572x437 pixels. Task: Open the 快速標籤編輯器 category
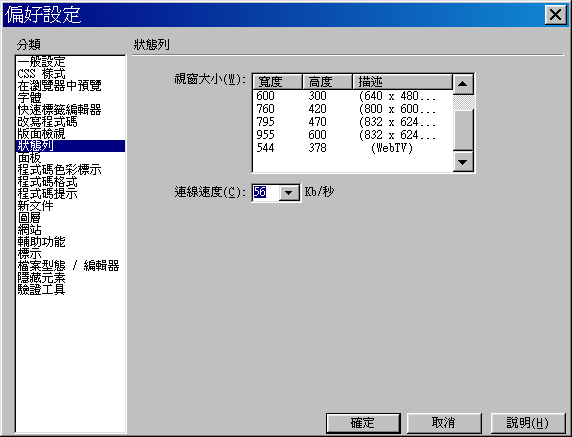(59, 110)
